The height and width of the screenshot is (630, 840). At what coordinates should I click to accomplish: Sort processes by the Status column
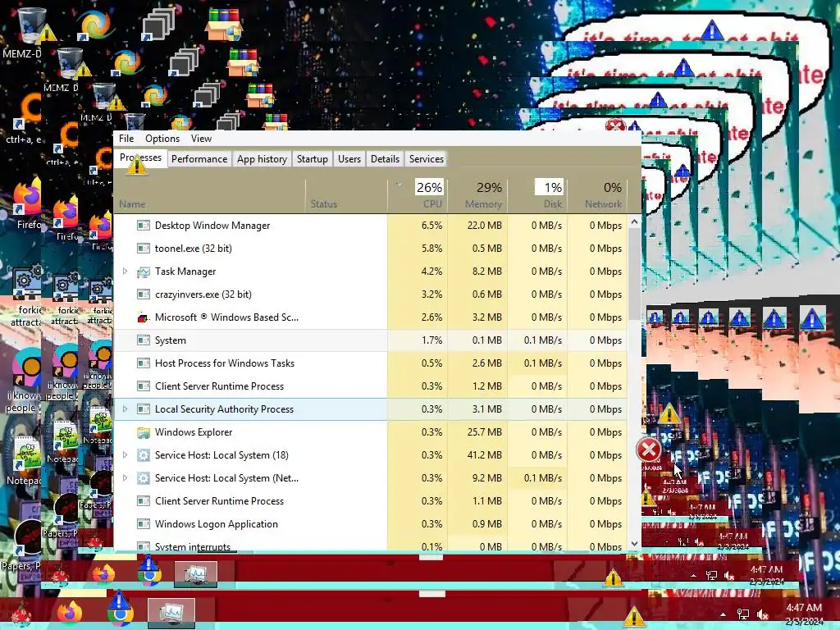(x=346, y=195)
